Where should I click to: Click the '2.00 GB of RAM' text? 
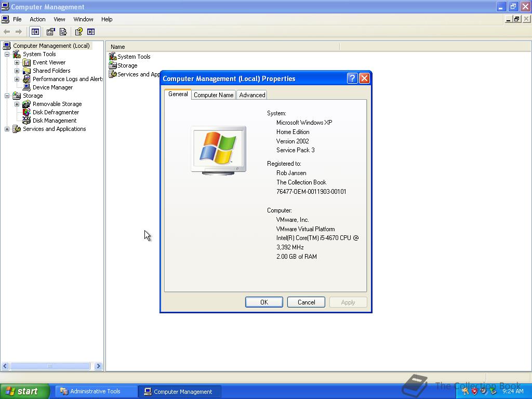[297, 257]
